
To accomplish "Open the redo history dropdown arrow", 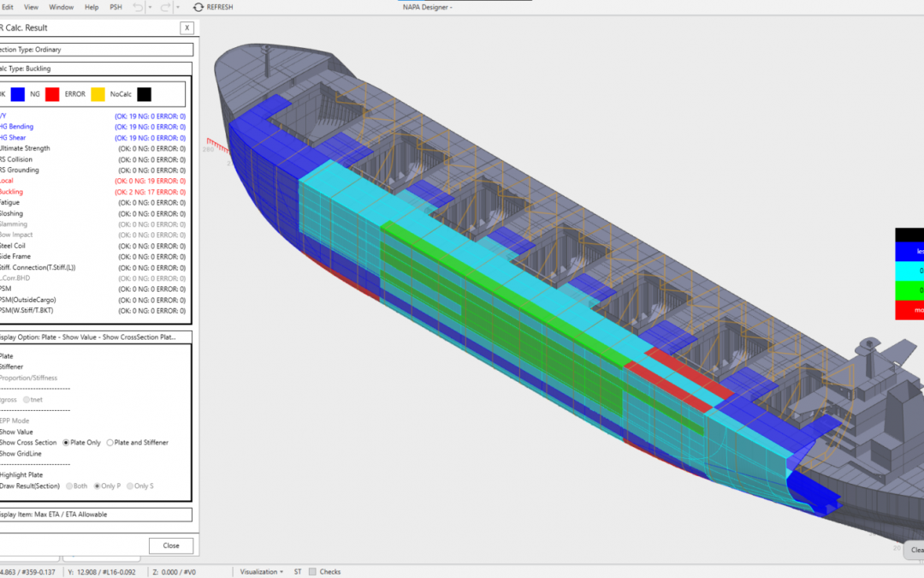I will [179, 7].
